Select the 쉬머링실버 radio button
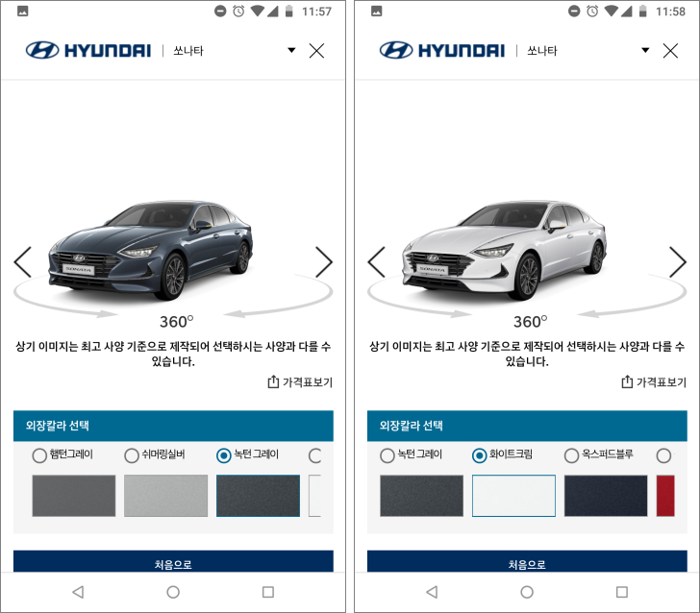The image size is (700, 613). [132, 455]
